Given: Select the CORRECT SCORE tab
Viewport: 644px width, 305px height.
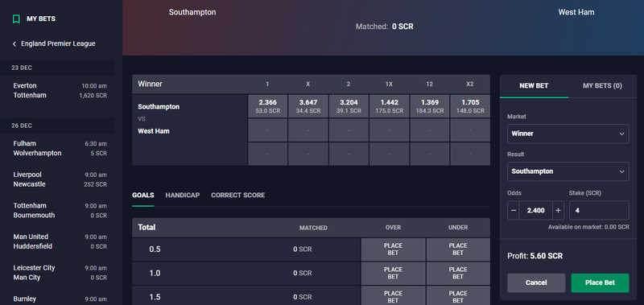Looking at the screenshot, I should coord(237,195).
